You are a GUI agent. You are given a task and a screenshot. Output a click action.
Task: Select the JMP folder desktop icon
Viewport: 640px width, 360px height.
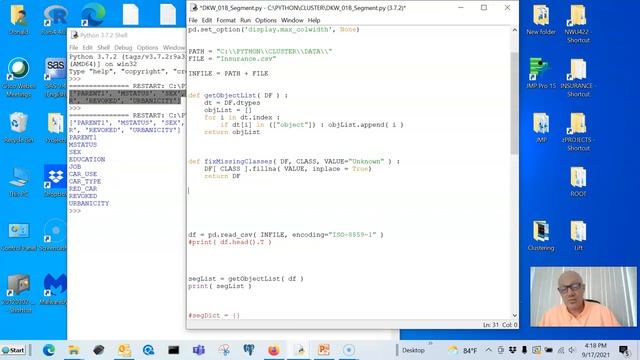[x=541, y=128]
